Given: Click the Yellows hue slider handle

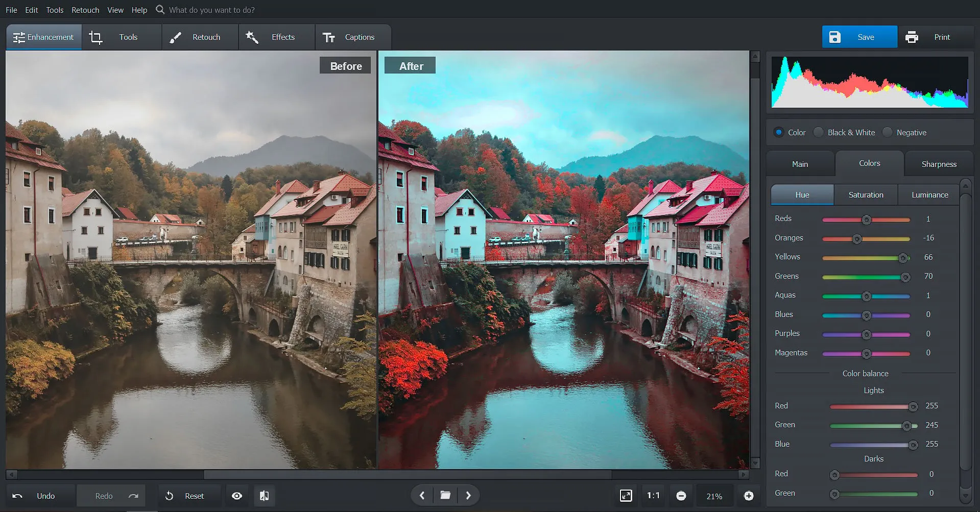Looking at the screenshot, I should [x=903, y=258].
